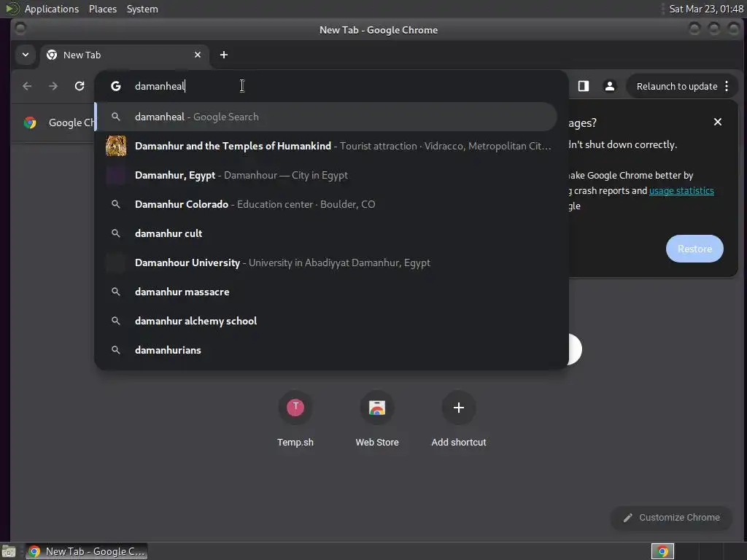The image size is (747, 560).
Task: Click search icon beside damanhur alchemy school
Action: (x=116, y=321)
